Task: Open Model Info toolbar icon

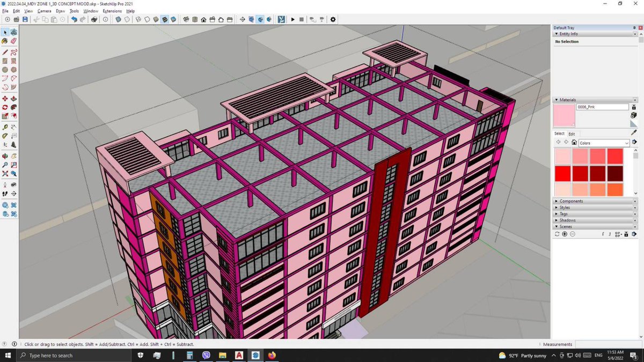Action: (x=105, y=19)
